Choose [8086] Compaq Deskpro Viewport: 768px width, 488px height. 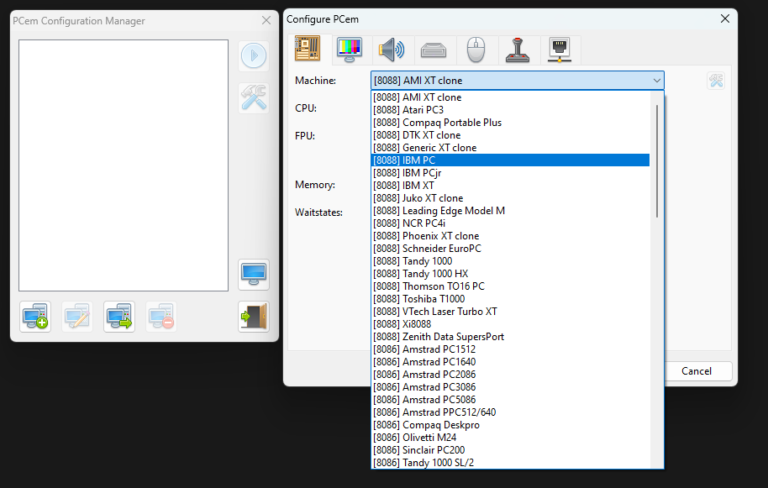pyautogui.click(x=510, y=425)
